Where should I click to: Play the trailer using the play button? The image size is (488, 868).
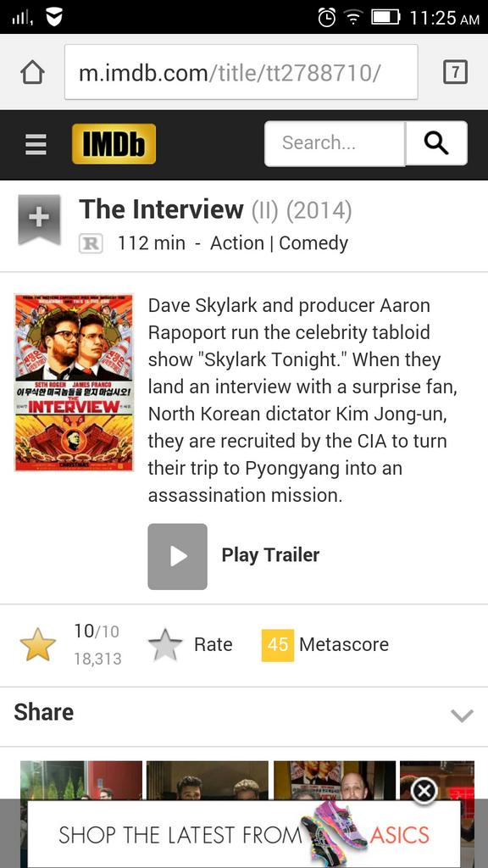pyautogui.click(x=178, y=556)
